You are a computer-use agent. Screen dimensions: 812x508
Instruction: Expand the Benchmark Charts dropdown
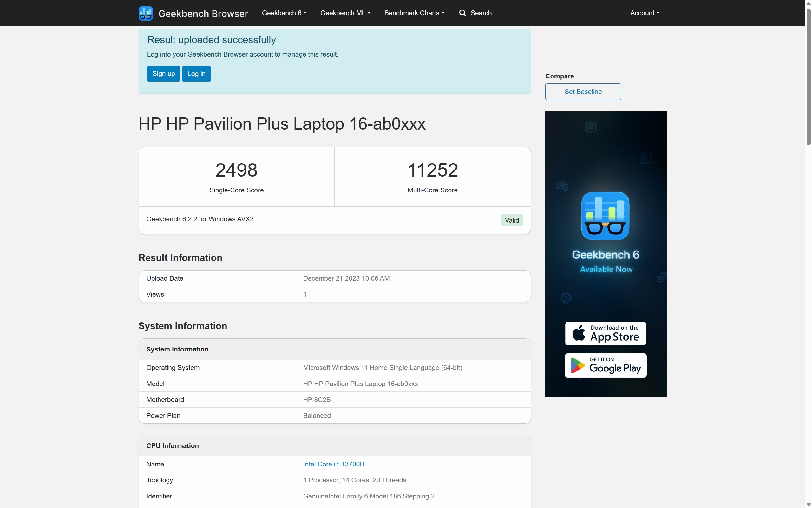click(x=414, y=13)
